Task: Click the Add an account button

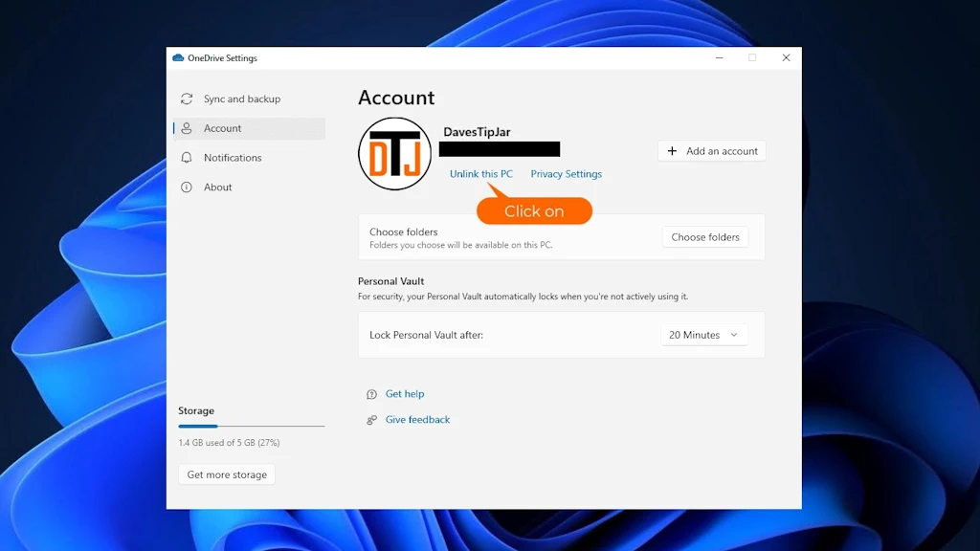Action: click(x=712, y=150)
